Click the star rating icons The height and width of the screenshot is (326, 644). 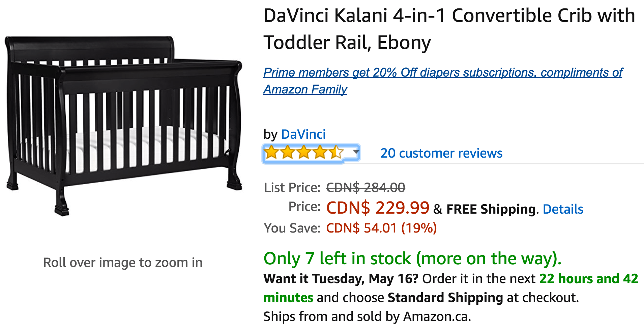click(304, 153)
